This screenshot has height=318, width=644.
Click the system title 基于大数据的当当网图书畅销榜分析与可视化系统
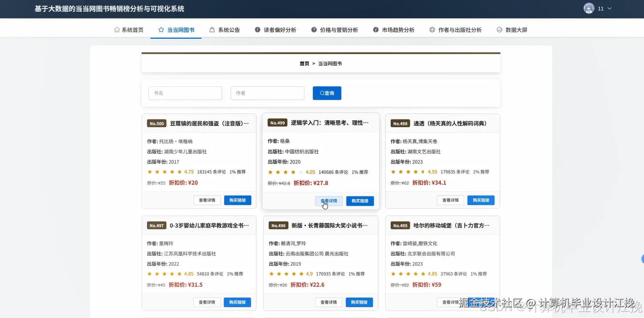point(109,9)
